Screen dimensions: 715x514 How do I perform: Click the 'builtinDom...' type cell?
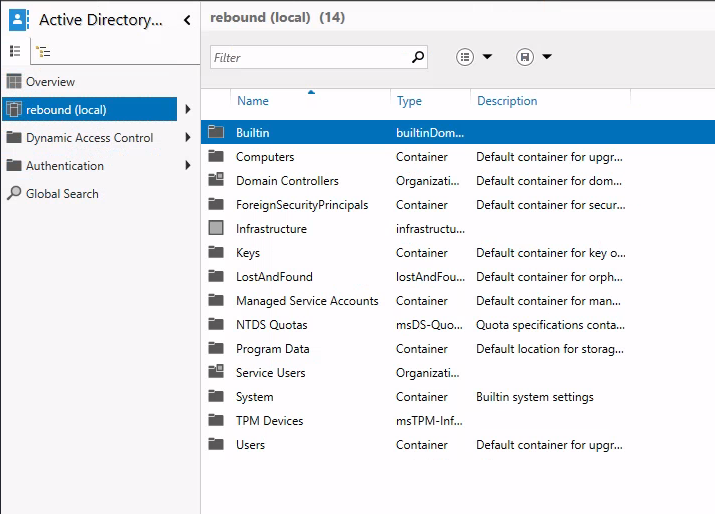(x=430, y=133)
